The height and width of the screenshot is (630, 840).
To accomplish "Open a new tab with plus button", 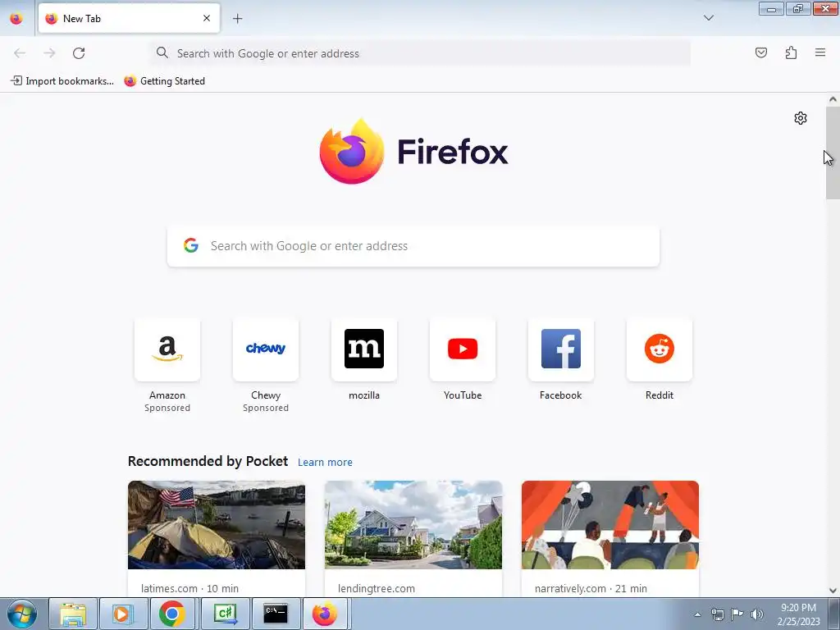I will tap(237, 18).
